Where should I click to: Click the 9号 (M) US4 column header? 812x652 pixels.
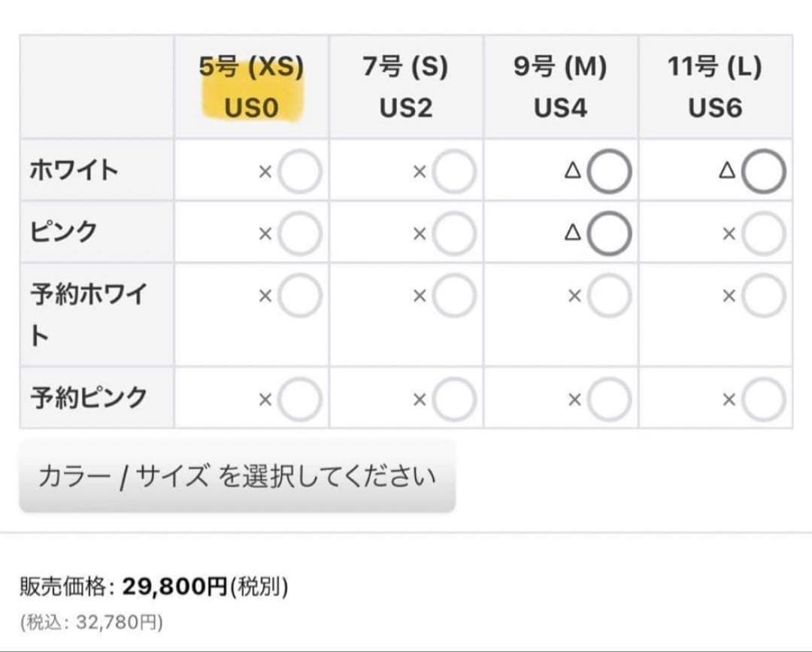tap(560, 87)
